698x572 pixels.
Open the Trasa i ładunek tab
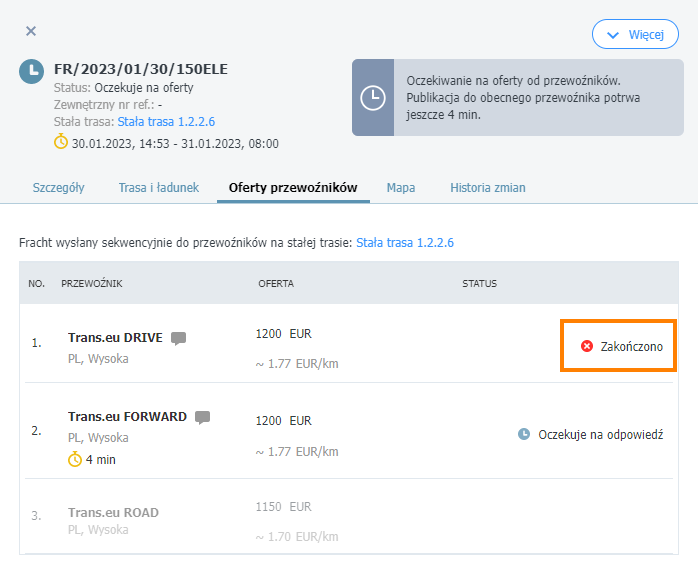click(x=158, y=187)
